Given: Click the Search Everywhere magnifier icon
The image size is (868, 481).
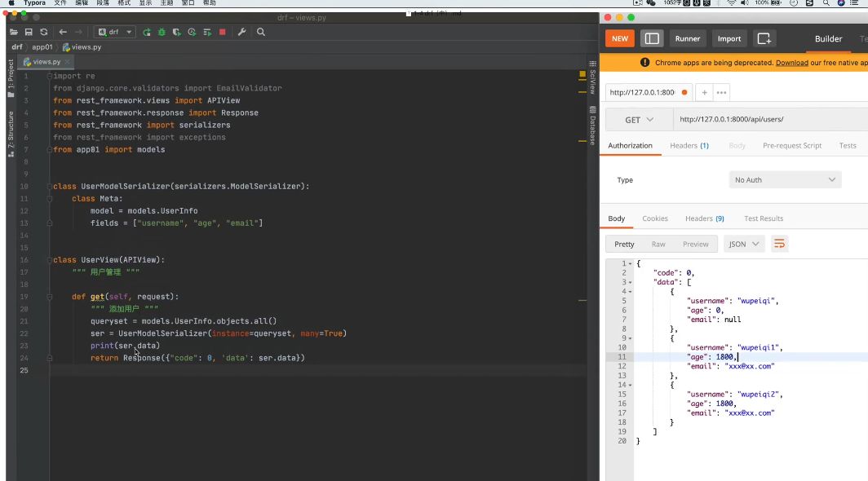Looking at the screenshot, I should click(x=261, y=32).
